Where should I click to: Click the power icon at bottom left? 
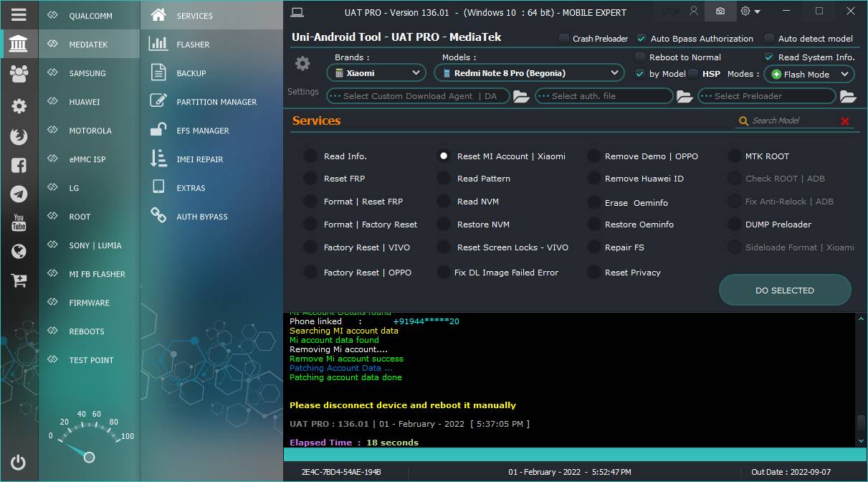[x=19, y=463]
